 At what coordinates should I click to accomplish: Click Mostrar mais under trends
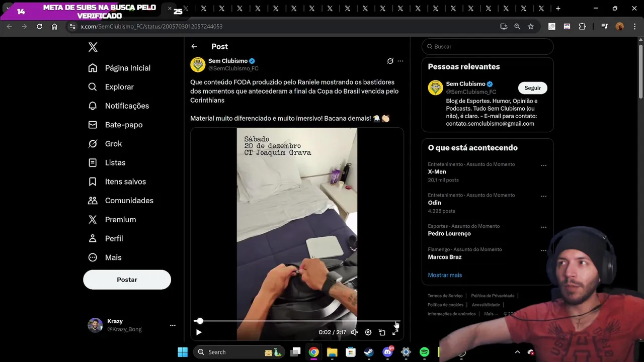445,275
